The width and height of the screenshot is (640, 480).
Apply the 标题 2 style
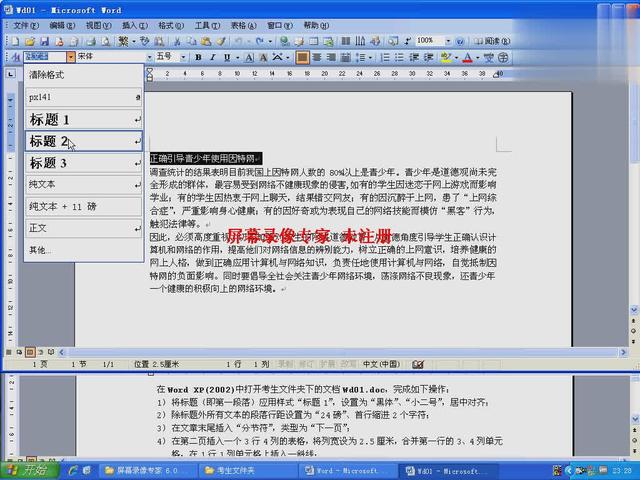click(x=84, y=141)
